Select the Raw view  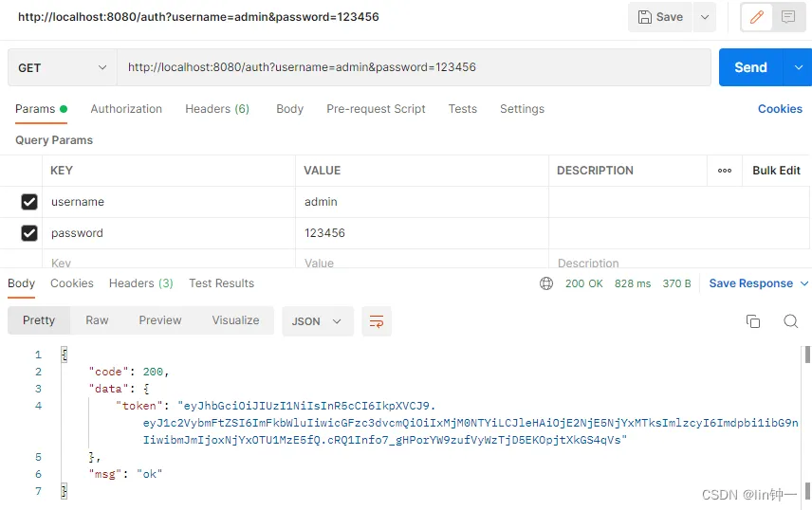pyautogui.click(x=97, y=320)
